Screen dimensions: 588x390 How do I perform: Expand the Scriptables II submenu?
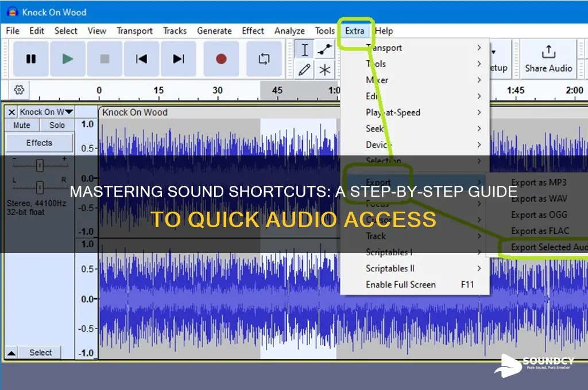[x=415, y=268]
